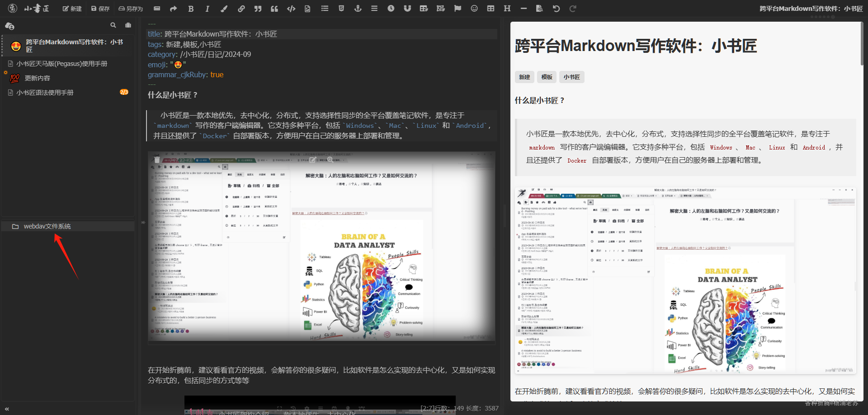Insert an unordered list
Screen dimensions: 868x415
325,9
